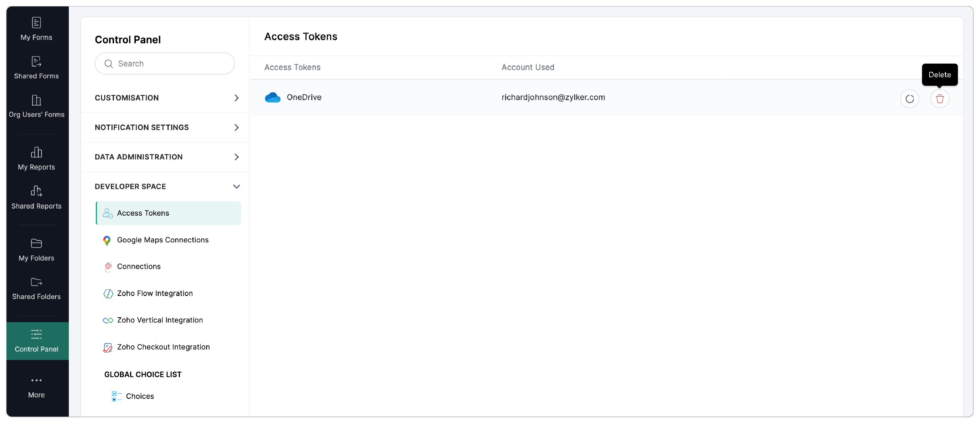
Task: Open Shared Folders
Action: coord(36,288)
